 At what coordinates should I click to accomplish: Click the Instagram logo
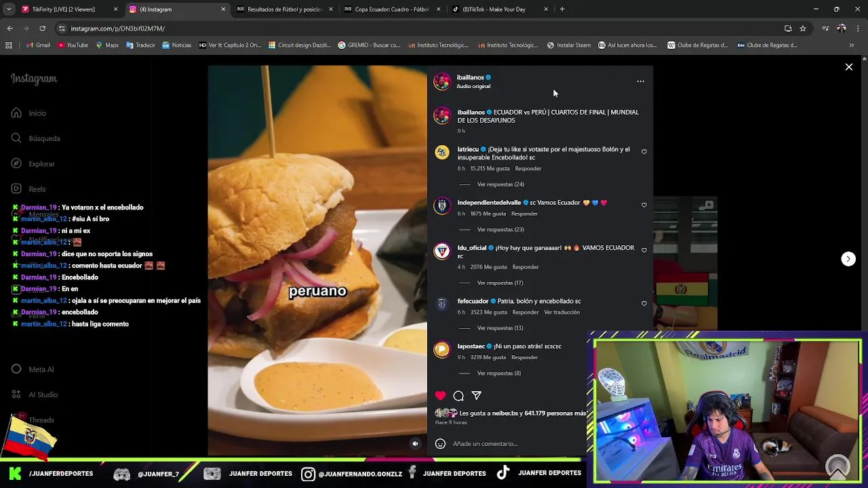pyautogui.click(x=34, y=79)
